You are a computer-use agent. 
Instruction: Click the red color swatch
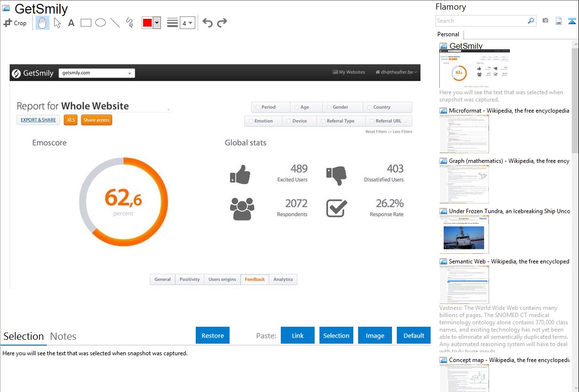tap(147, 23)
